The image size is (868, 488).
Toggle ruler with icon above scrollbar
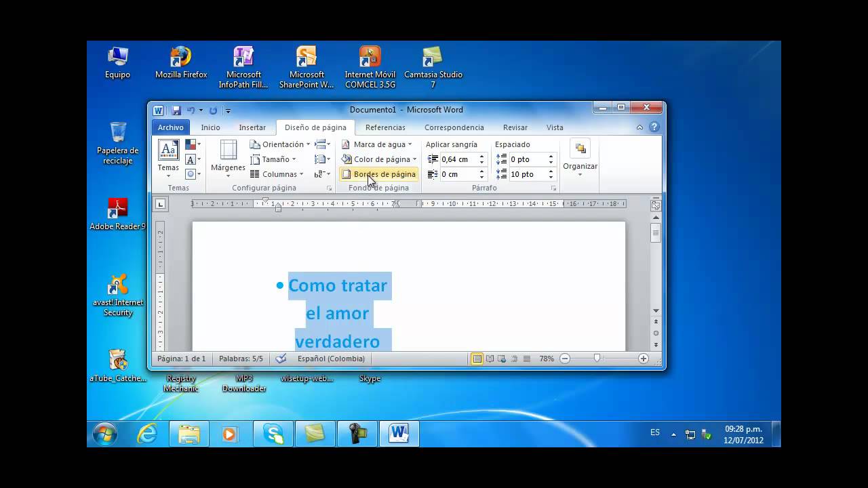click(x=656, y=205)
